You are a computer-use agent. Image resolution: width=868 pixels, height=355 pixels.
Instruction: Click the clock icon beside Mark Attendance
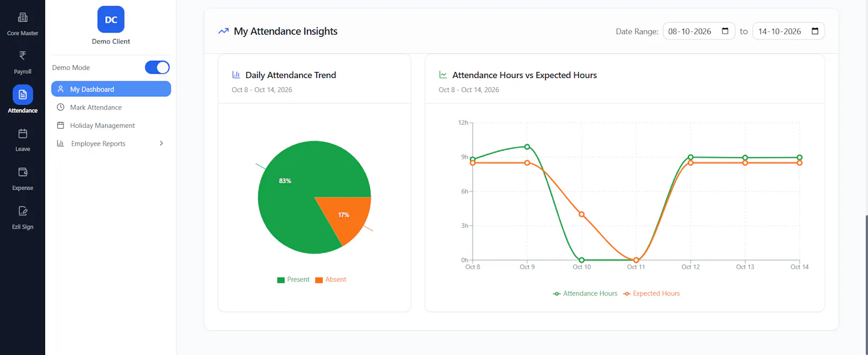click(61, 107)
